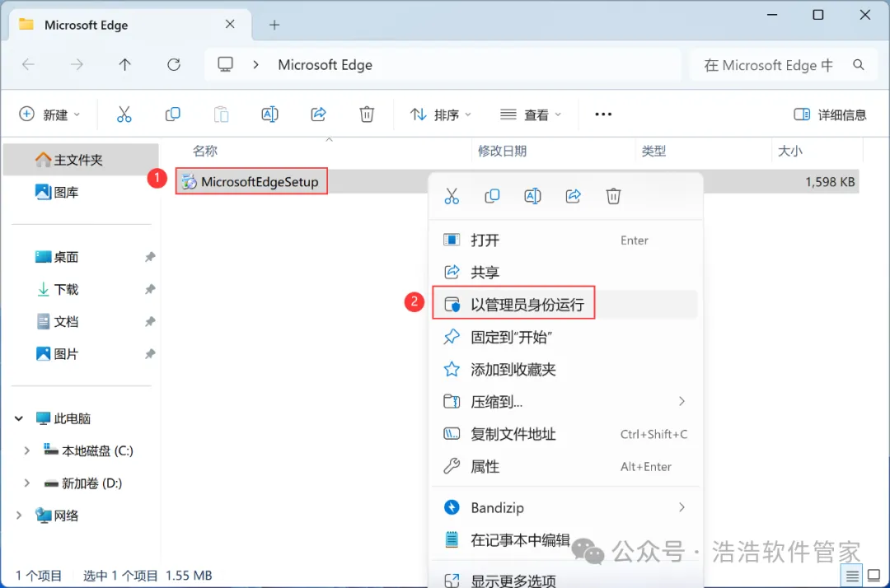This screenshot has height=588, width=890.
Task: Expand the 压缩到... submenu arrow
Action: click(x=682, y=401)
